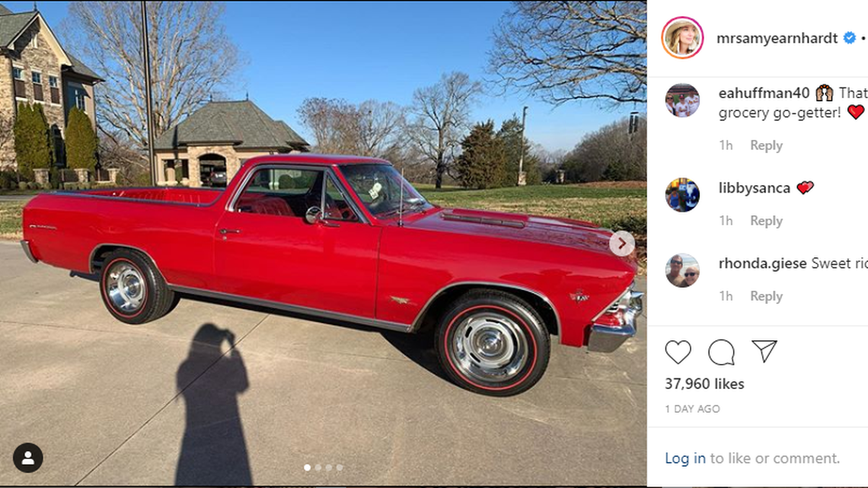The width and height of the screenshot is (868, 488).
Task: Reply to libbysanca's comment
Action: click(x=766, y=221)
